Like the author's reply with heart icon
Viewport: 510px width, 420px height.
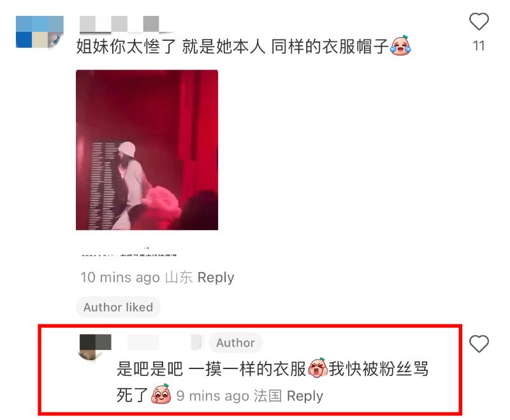click(479, 344)
